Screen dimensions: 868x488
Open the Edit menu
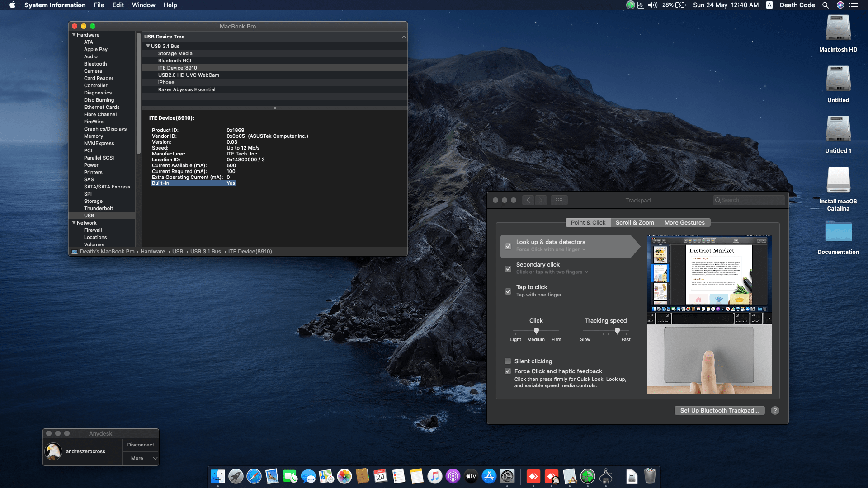tap(118, 5)
